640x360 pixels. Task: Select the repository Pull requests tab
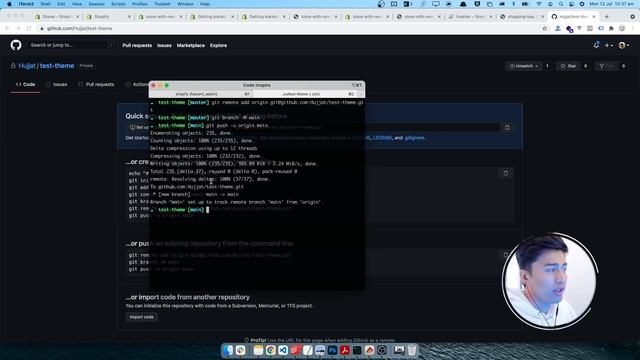[x=96, y=84]
